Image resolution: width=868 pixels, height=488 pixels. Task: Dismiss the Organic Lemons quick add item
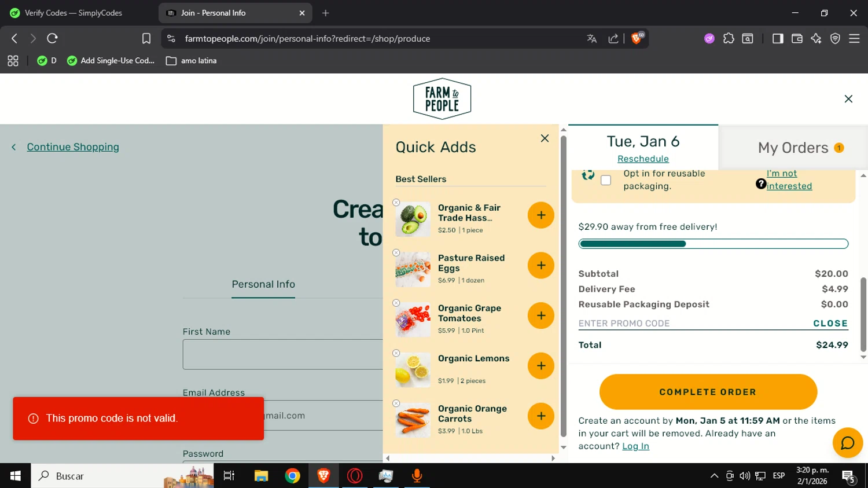pyautogui.click(x=396, y=353)
